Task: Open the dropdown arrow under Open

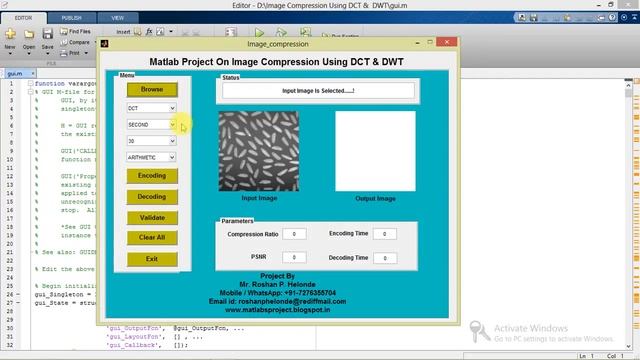Action: [x=29, y=53]
